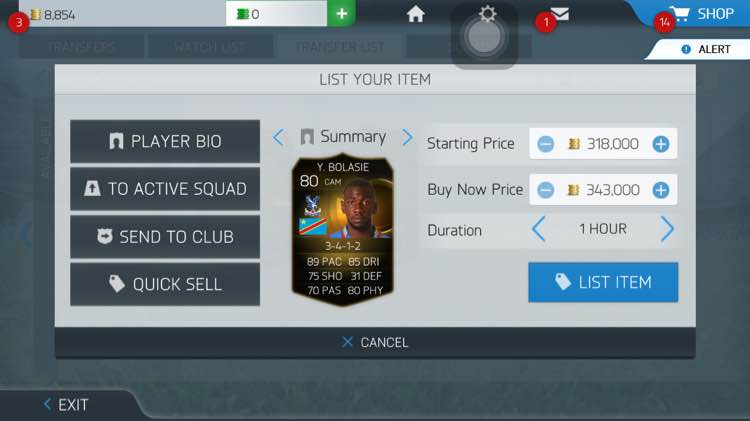Image resolution: width=750 pixels, height=421 pixels.
Task: Open the home screen icon
Action: tap(415, 14)
